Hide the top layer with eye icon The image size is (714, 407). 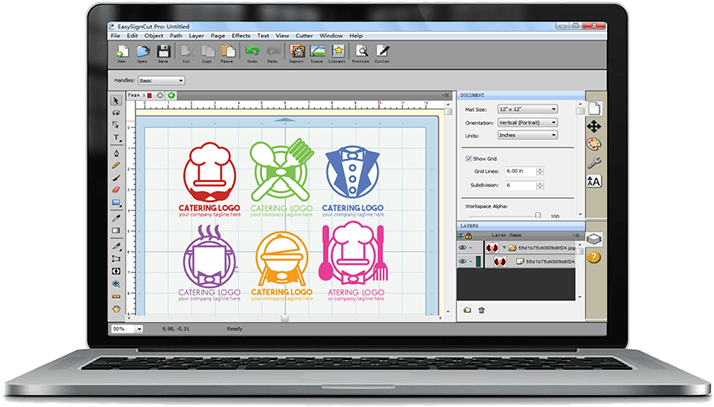pos(462,246)
